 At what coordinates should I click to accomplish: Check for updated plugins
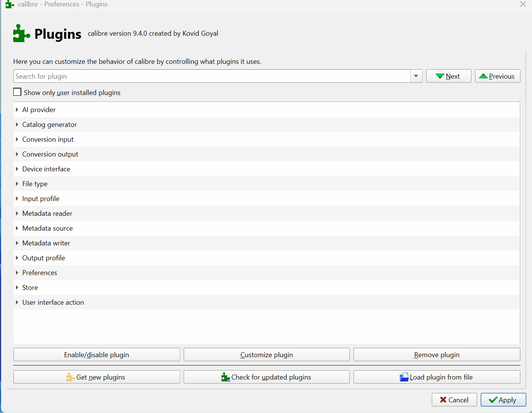(266, 377)
